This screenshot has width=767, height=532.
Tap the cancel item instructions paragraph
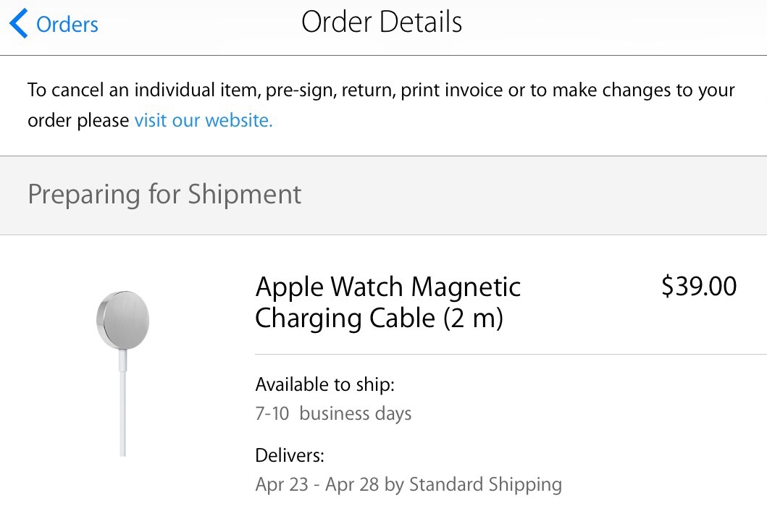[x=381, y=105]
